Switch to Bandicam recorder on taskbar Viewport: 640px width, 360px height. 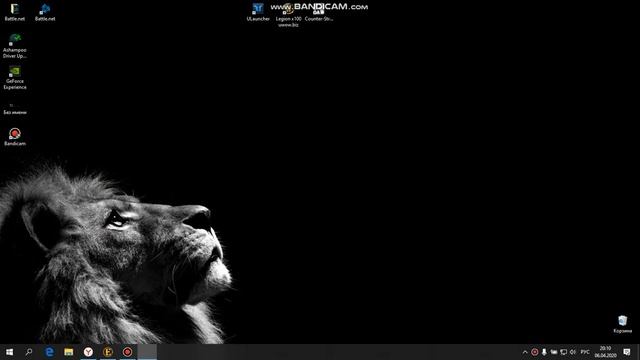point(127,352)
